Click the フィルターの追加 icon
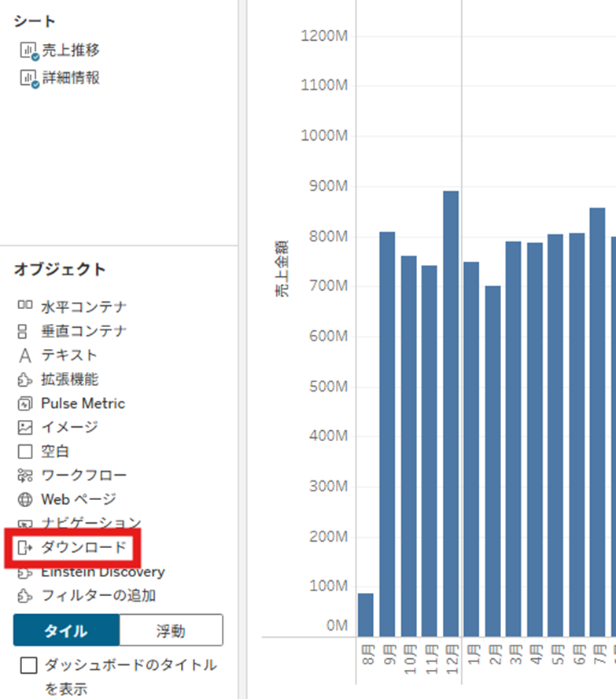The image size is (616, 699). point(25,596)
